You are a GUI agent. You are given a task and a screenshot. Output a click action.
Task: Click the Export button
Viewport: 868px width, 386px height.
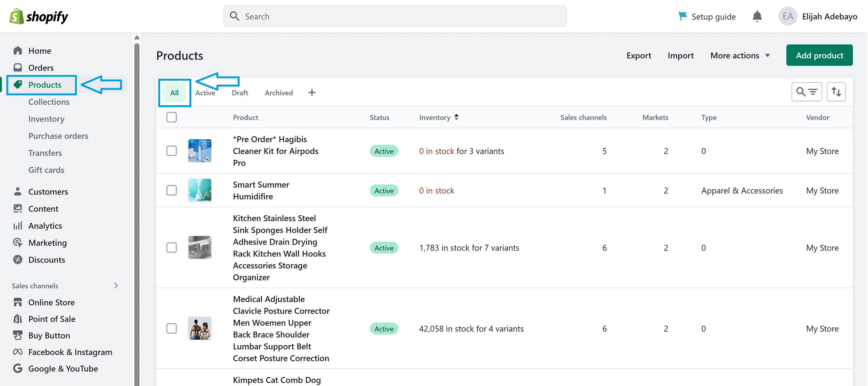tap(639, 55)
